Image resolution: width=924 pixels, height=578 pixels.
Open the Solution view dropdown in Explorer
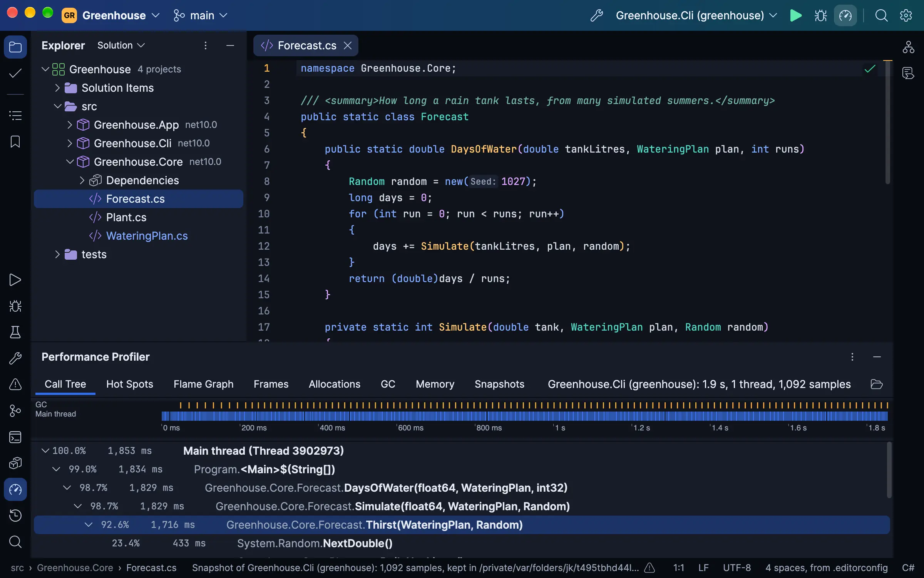click(x=121, y=45)
